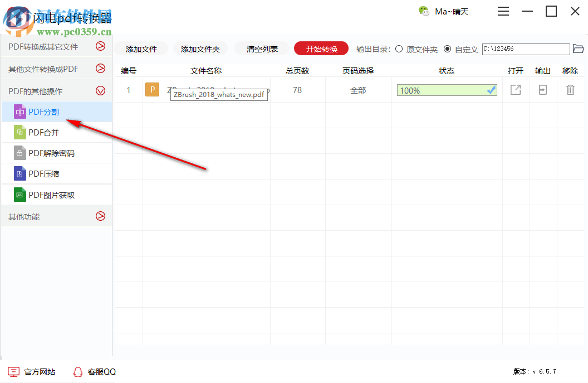The height and width of the screenshot is (383, 588).
Task: Select the 原文件夹 radio button
Action: click(399, 49)
